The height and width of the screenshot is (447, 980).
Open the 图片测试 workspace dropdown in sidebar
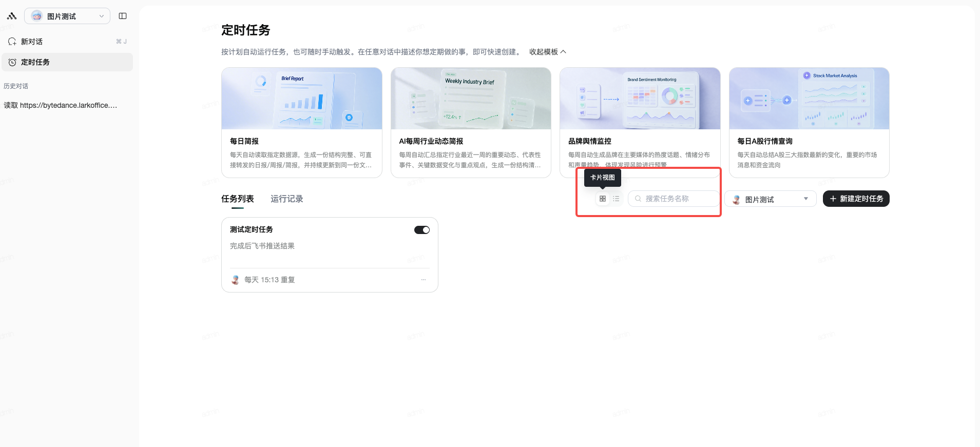(x=67, y=16)
